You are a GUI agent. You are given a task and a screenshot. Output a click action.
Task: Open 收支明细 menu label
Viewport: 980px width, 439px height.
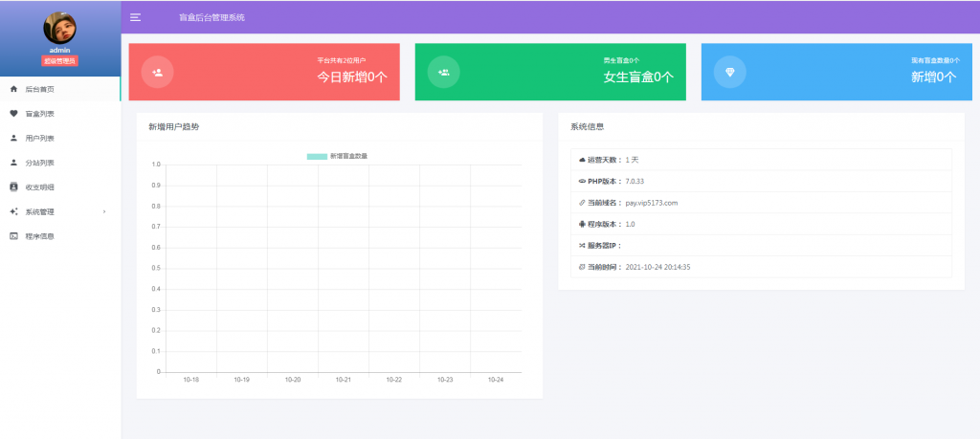click(39, 187)
